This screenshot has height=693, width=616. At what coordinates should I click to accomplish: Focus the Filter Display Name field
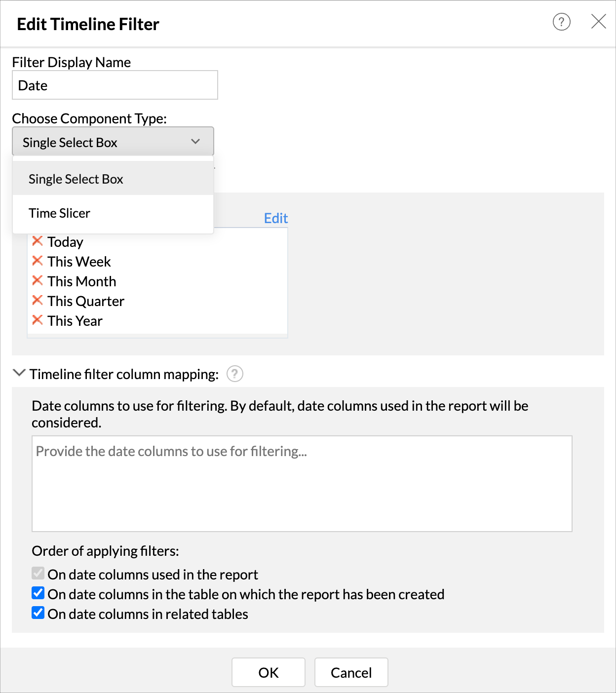pos(115,85)
